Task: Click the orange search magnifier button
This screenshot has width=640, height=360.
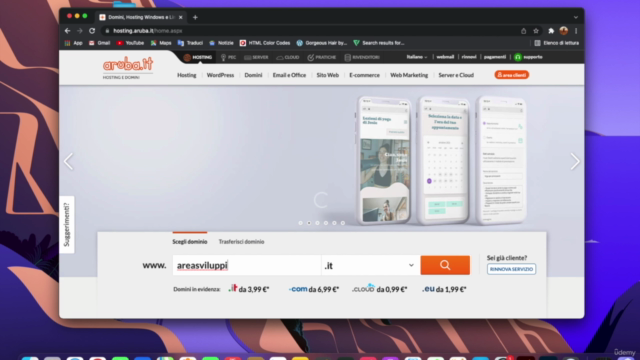Action: tap(445, 265)
